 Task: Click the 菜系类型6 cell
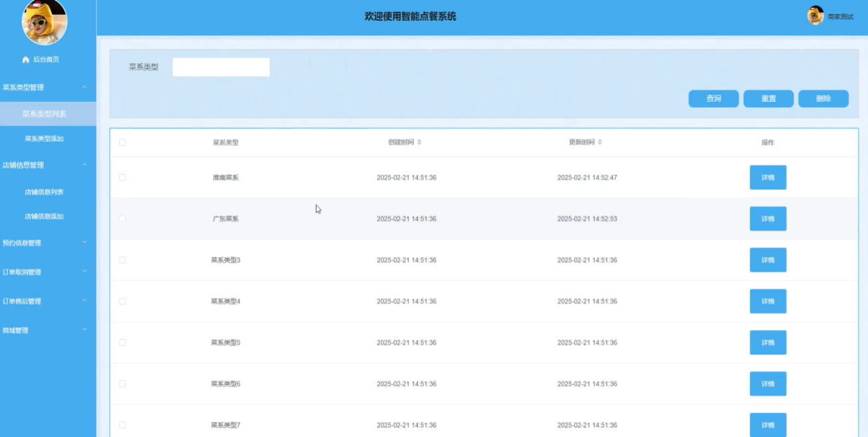pos(225,384)
